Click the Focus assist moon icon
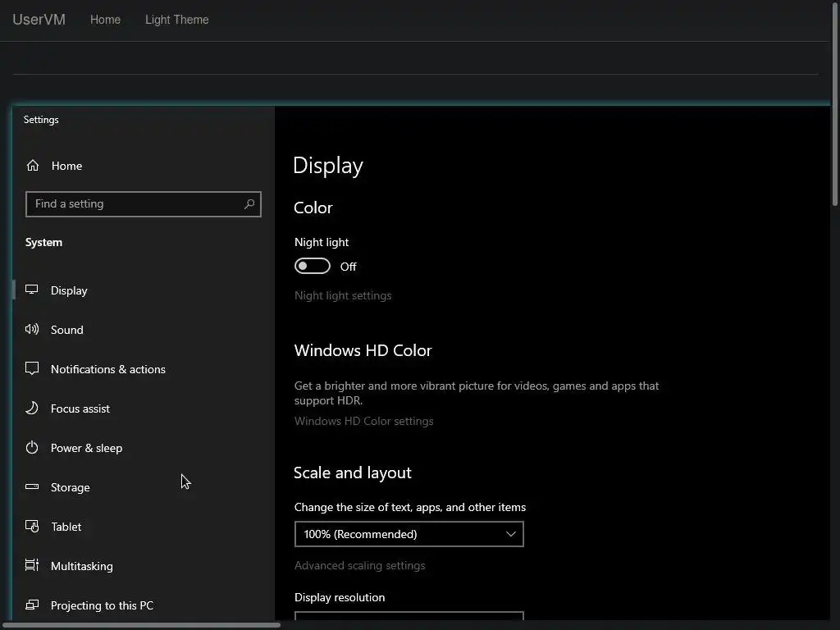 pyautogui.click(x=32, y=409)
